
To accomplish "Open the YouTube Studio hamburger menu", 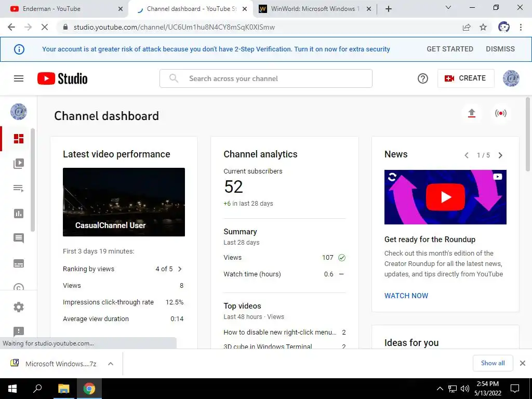I will [x=19, y=78].
